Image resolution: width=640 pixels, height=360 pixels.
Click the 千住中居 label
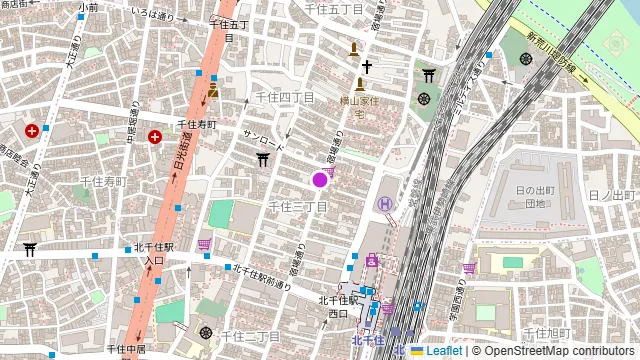tap(126, 349)
